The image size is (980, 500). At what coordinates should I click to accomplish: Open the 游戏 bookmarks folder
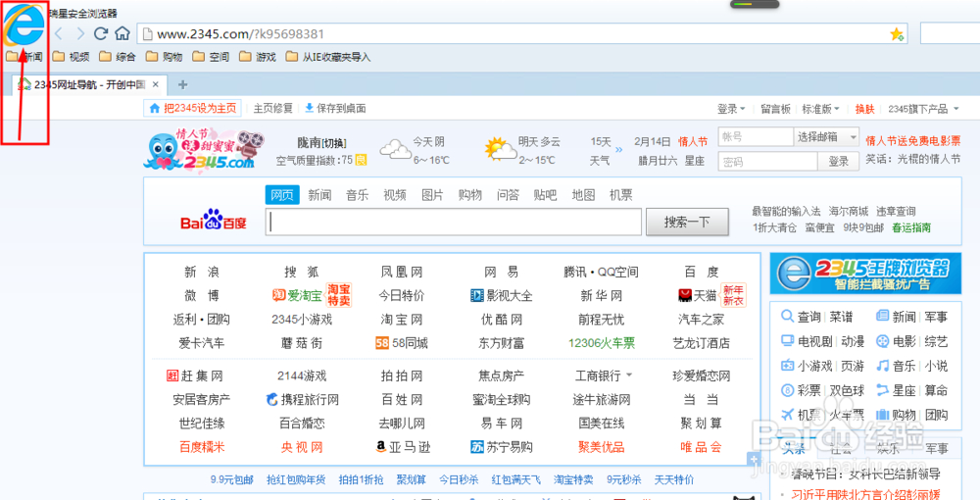click(x=258, y=57)
